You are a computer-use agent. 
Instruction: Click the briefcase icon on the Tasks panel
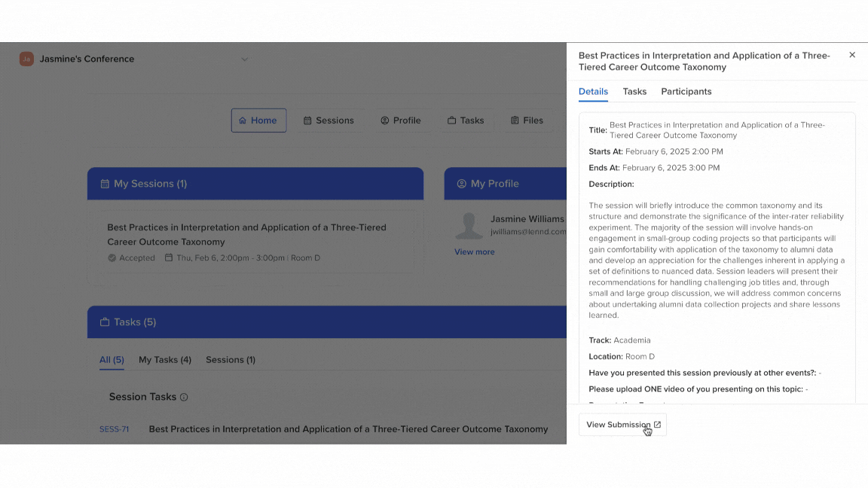point(103,322)
